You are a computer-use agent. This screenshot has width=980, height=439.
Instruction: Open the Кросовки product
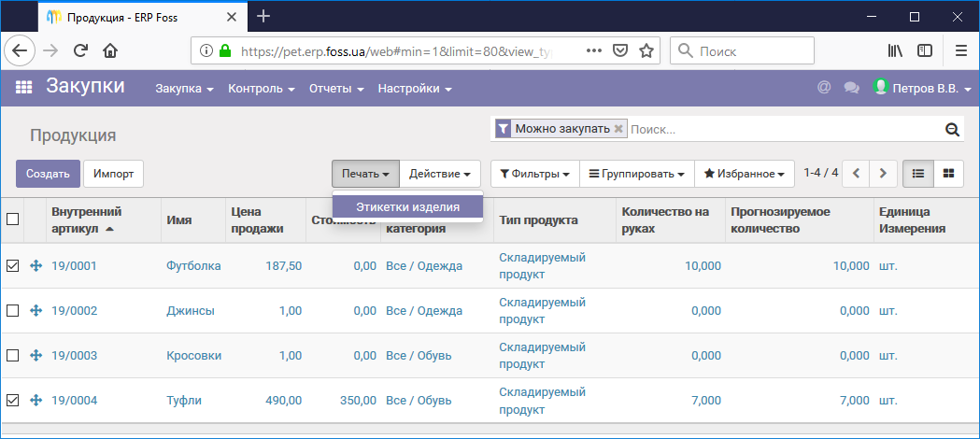193,355
